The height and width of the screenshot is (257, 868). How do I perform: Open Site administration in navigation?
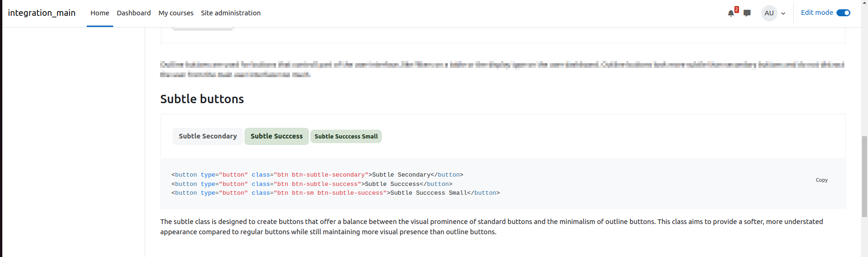point(231,13)
